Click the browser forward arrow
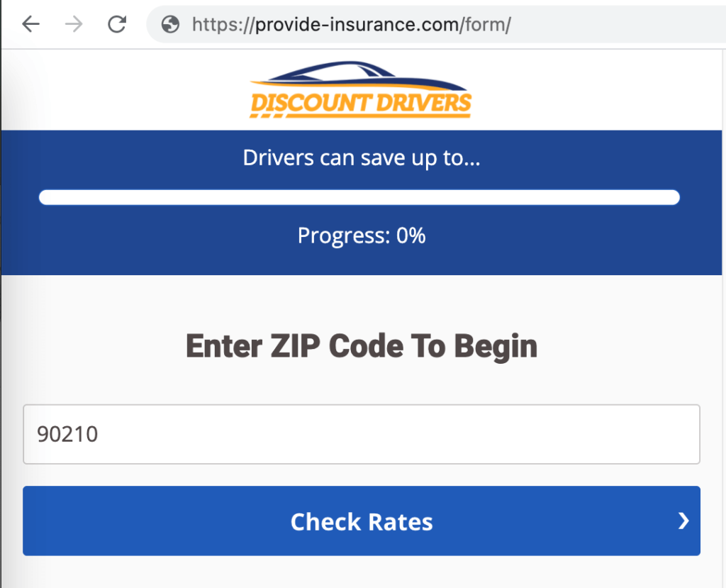Screen dimensions: 726x588 [x=73, y=25]
